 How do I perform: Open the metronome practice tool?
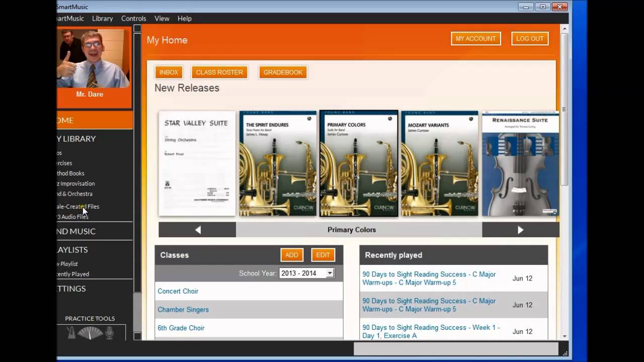tap(71, 333)
